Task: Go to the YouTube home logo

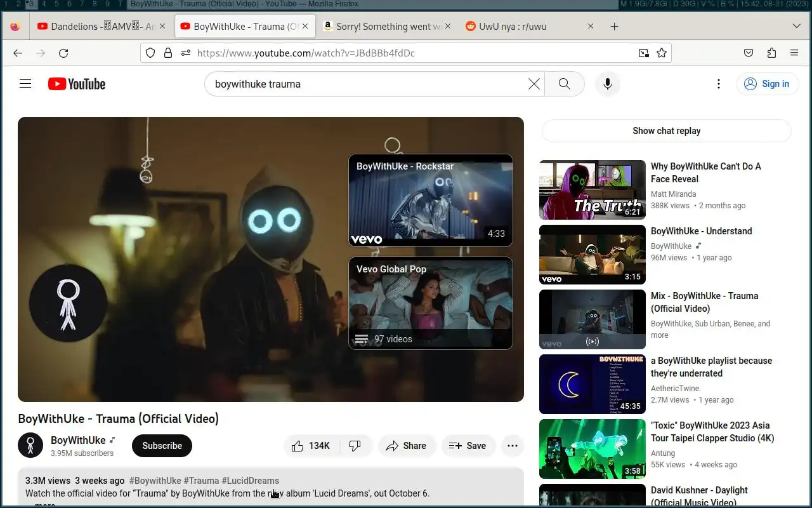Action: click(77, 84)
